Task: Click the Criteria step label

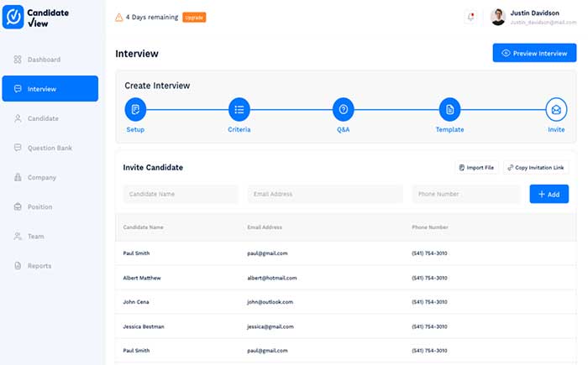Action: 239,129
